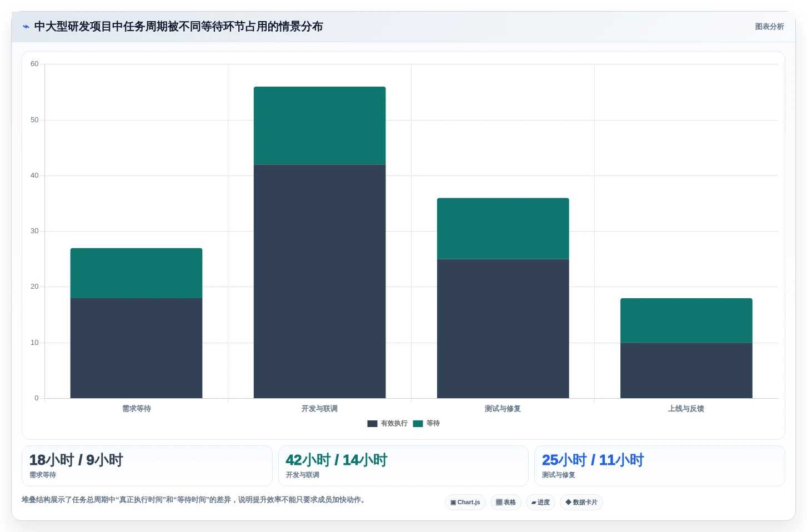This screenshot has height=532, width=807.
Task: Select the dark 需求等待 execution bar segment
Action: click(136, 348)
